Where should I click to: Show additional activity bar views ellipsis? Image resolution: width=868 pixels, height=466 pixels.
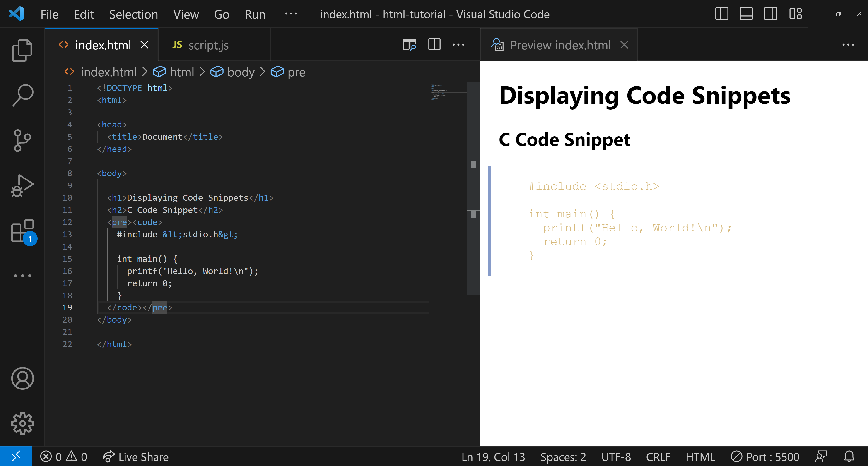point(22,276)
